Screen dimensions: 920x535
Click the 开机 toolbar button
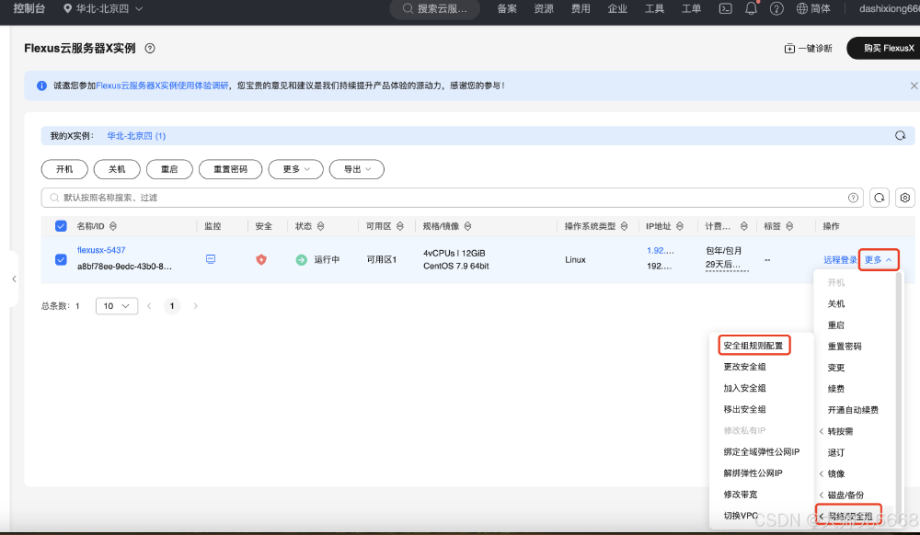point(65,169)
